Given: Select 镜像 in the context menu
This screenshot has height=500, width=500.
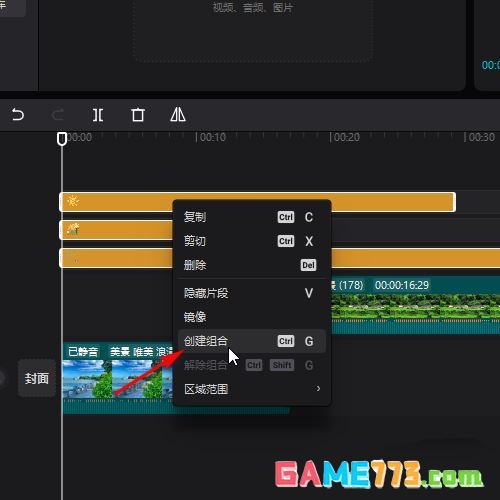Looking at the screenshot, I should [252, 317].
